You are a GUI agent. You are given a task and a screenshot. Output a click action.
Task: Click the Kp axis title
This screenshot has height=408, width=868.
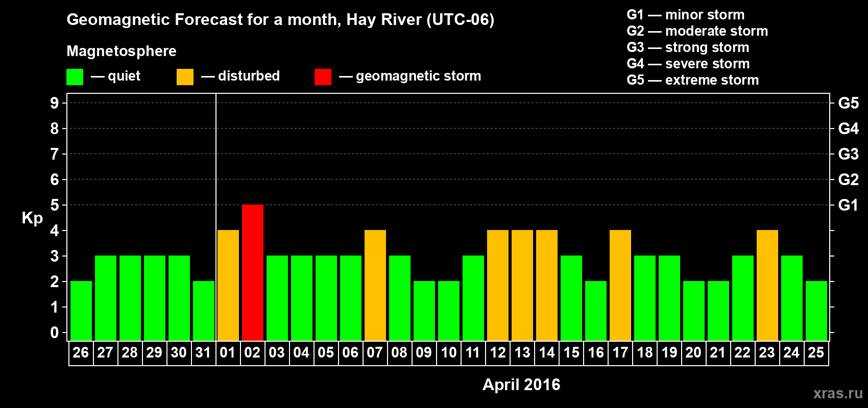click(32, 218)
